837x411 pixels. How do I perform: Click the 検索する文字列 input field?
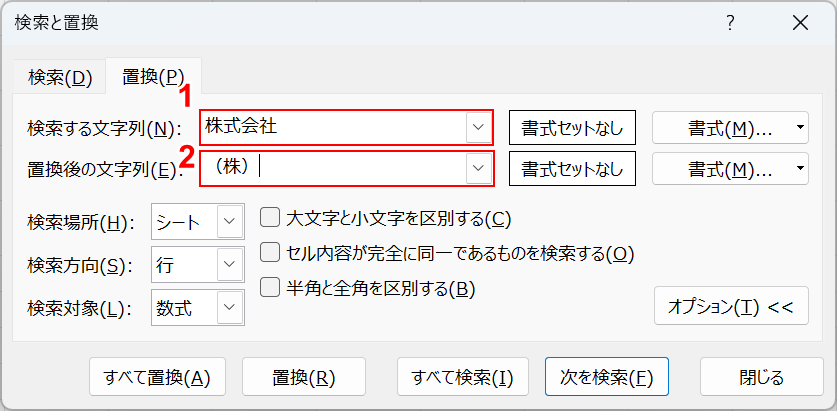[333, 127]
